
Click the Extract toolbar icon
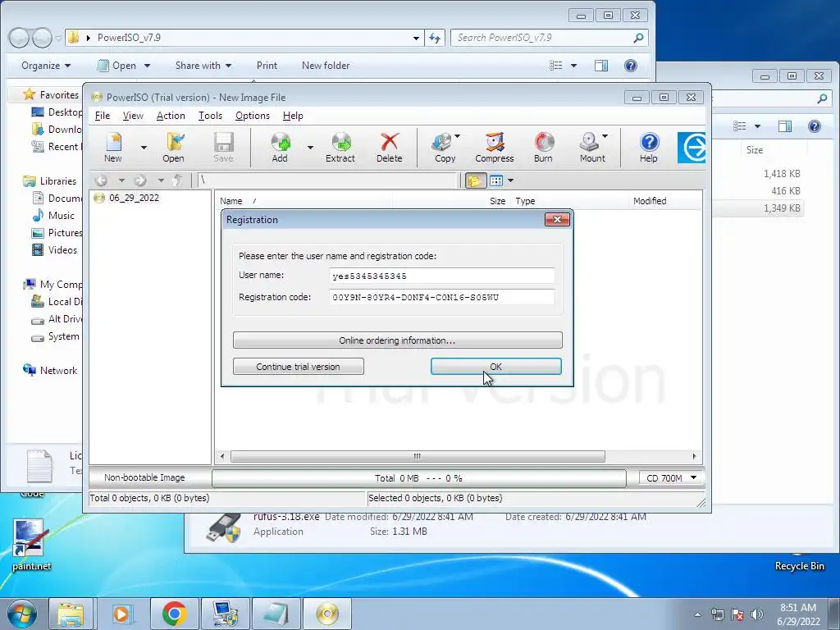(340, 147)
